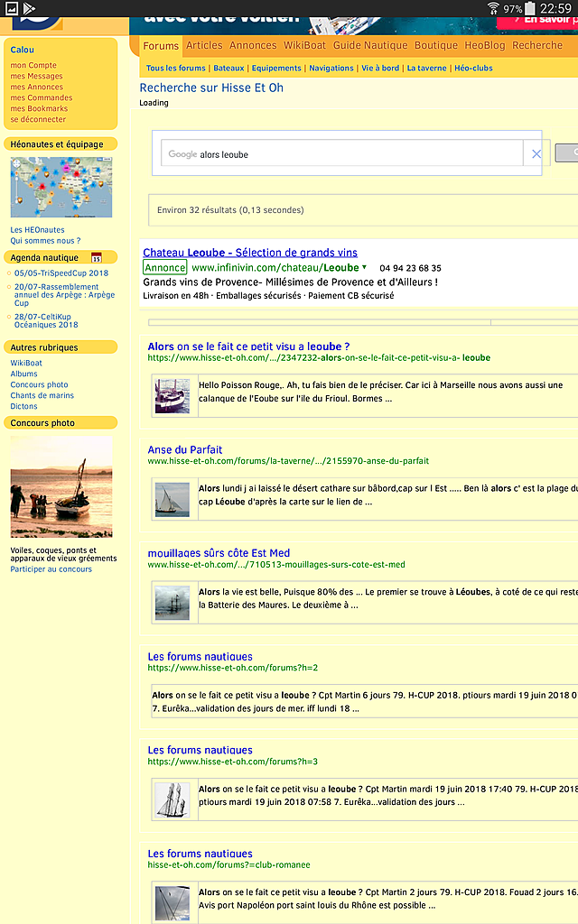Open Qui sommes nous ? link
This screenshot has height=924, width=578.
pos(45,240)
